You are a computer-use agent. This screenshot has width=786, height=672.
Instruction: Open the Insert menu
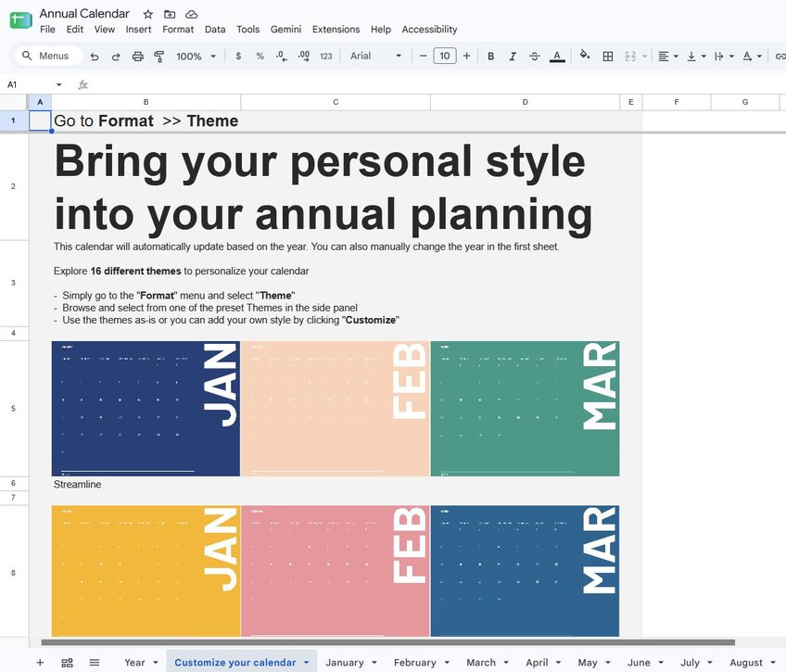click(138, 30)
